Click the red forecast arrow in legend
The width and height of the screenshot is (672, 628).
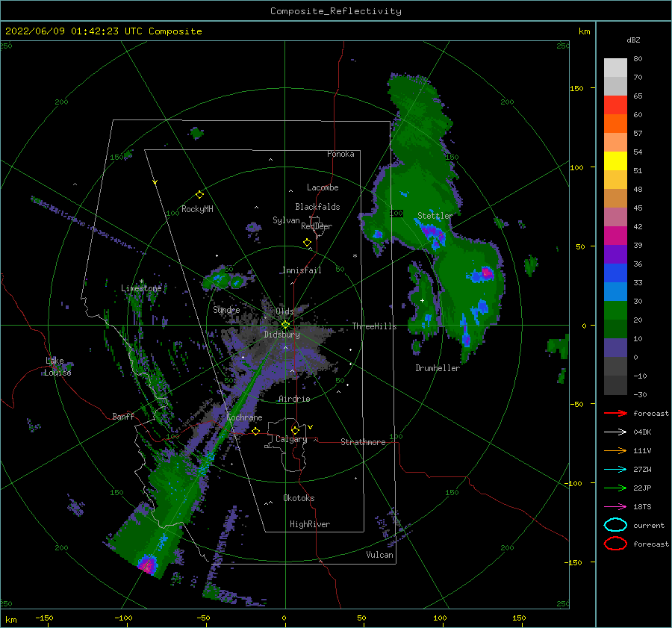click(615, 413)
